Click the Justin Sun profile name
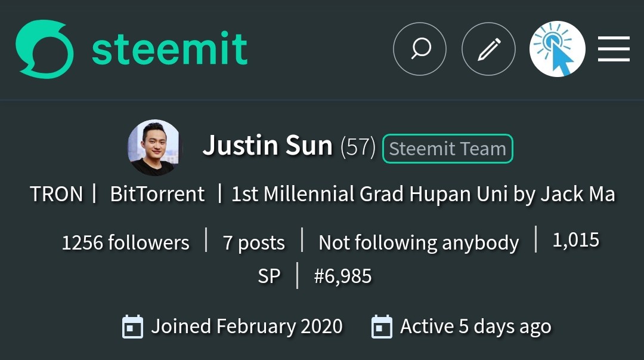This screenshot has width=644, height=360. pos(267,146)
